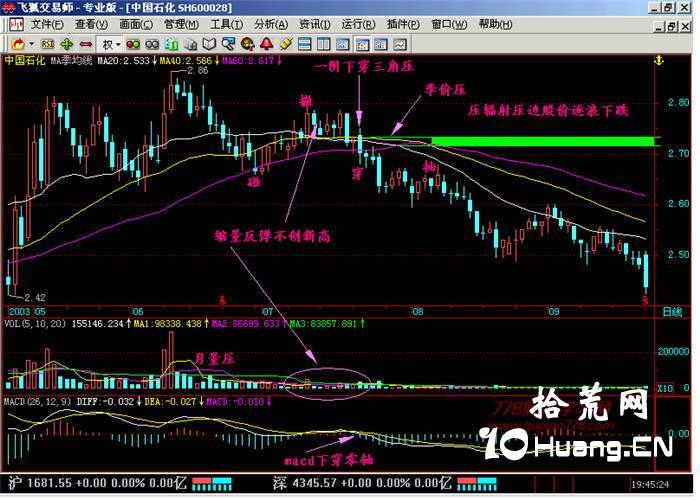
Task: Open the 资讯(I) menu
Action: tap(315, 25)
